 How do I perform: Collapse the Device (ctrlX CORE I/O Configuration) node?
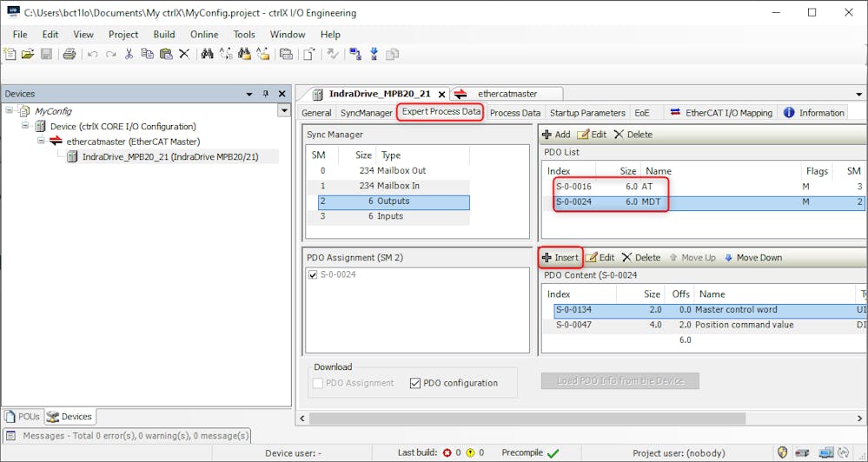25,126
